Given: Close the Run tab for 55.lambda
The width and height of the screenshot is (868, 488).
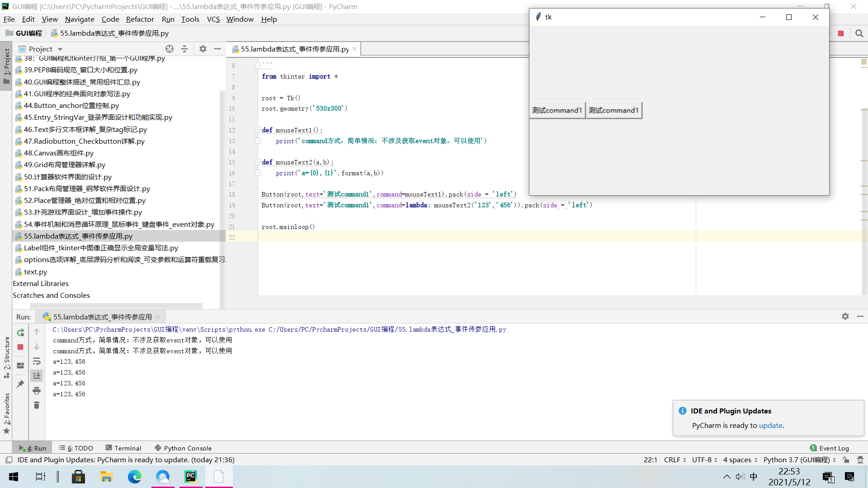Looking at the screenshot, I should (158, 317).
